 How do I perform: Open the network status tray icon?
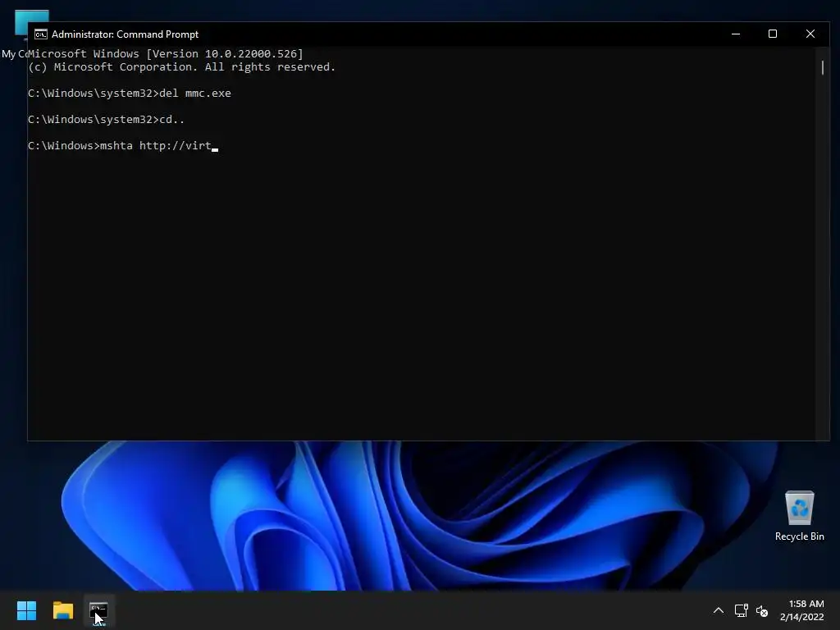point(741,610)
